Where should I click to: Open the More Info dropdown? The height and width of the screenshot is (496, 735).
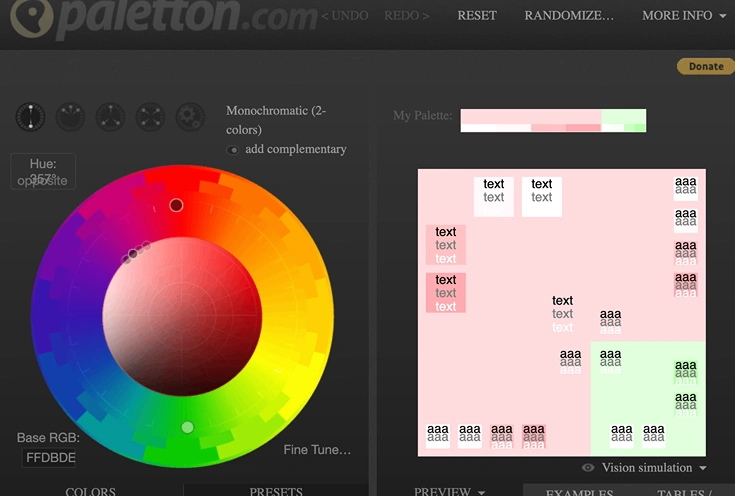pos(684,15)
